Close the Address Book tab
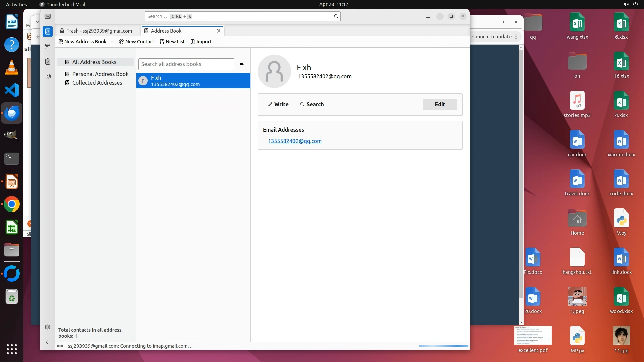Image resolution: width=644 pixels, height=362 pixels. coord(219,31)
